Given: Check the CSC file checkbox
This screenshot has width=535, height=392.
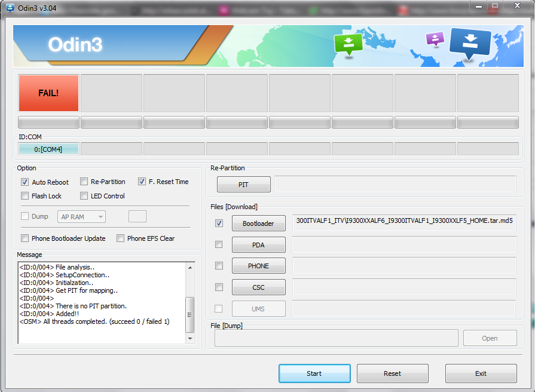Looking at the screenshot, I should pyautogui.click(x=219, y=287).
